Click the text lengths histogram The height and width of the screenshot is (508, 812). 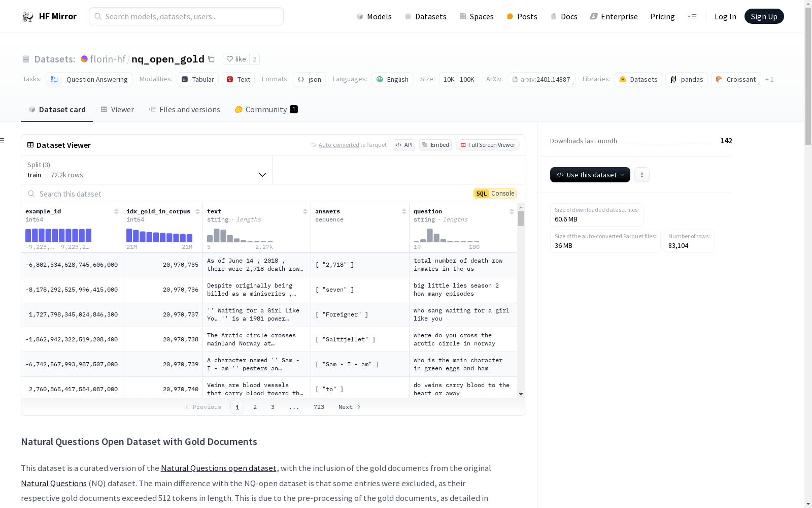[240, 235]
